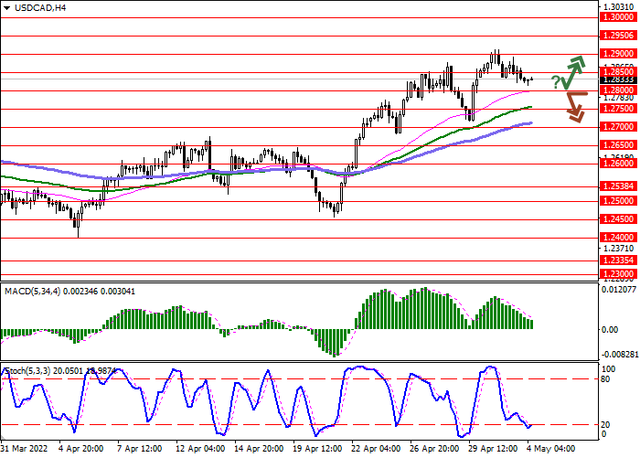Select the 1.29506 red price level label
The height and width of the screenshot is (457, 640).
tap(618, 36)
